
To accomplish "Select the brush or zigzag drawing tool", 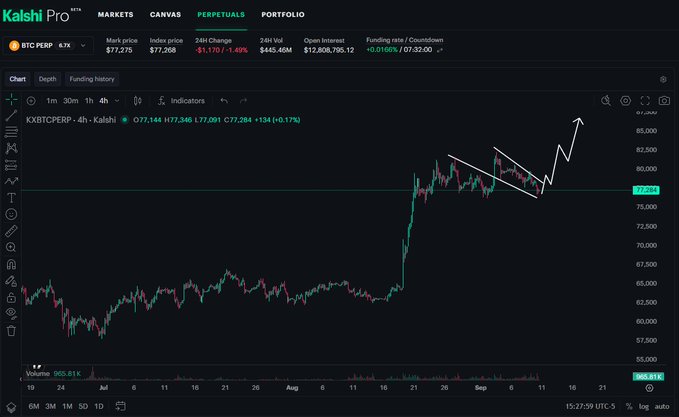I will [11, 181].
